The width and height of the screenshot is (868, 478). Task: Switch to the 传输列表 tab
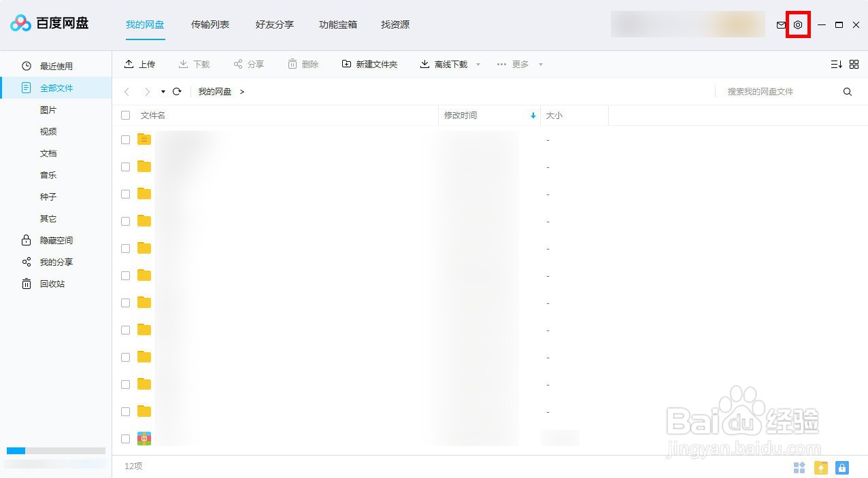coord(210,24)
